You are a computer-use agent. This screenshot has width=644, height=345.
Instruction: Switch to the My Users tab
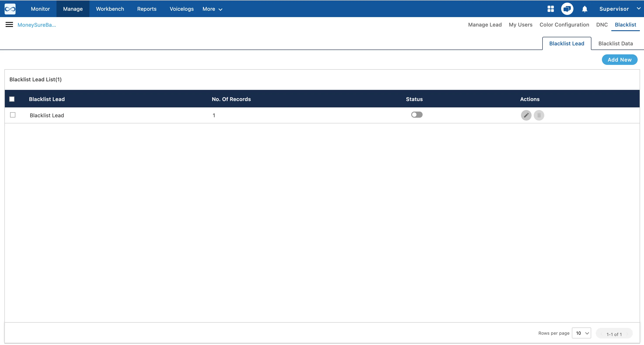[x=521, y=25]
